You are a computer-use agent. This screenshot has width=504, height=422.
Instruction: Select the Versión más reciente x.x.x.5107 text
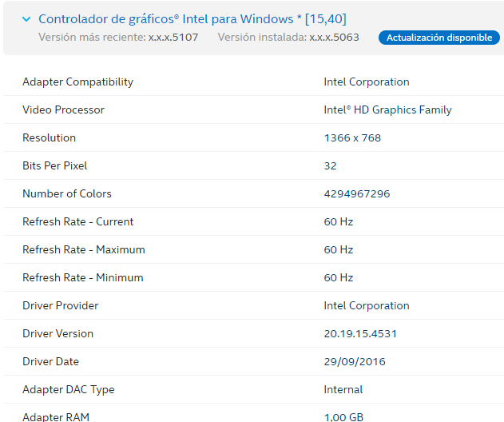118,37
